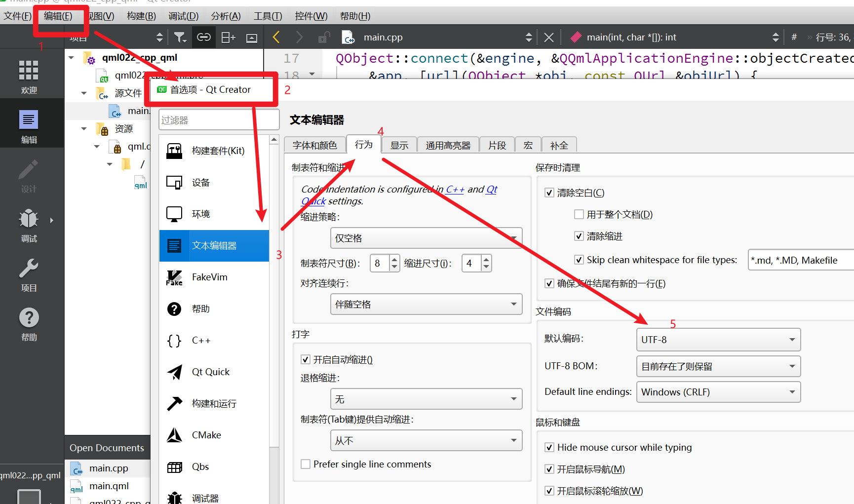The height and width of the screenshot is (504, 854).
Task: Click the split panel icon
Action: pyautogui.click(x=228, y=37)
